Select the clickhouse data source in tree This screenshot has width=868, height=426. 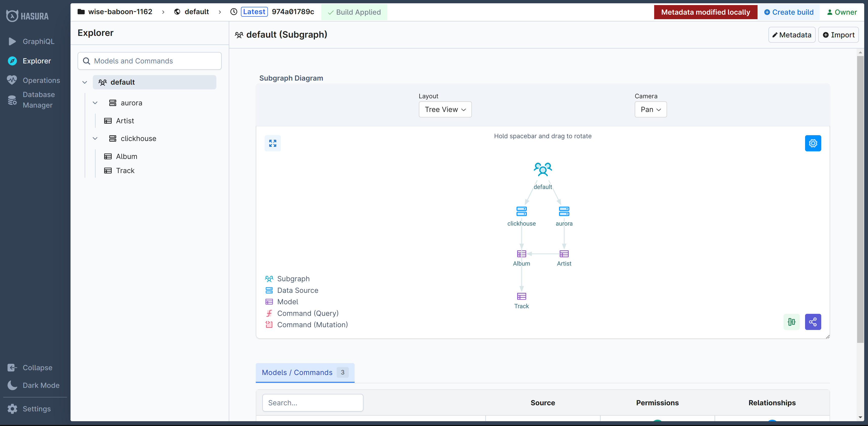click(x=133, y=138)
